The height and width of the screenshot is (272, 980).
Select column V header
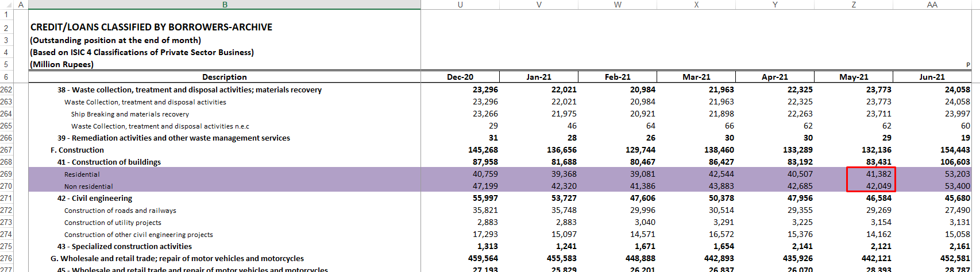(539, 5)
